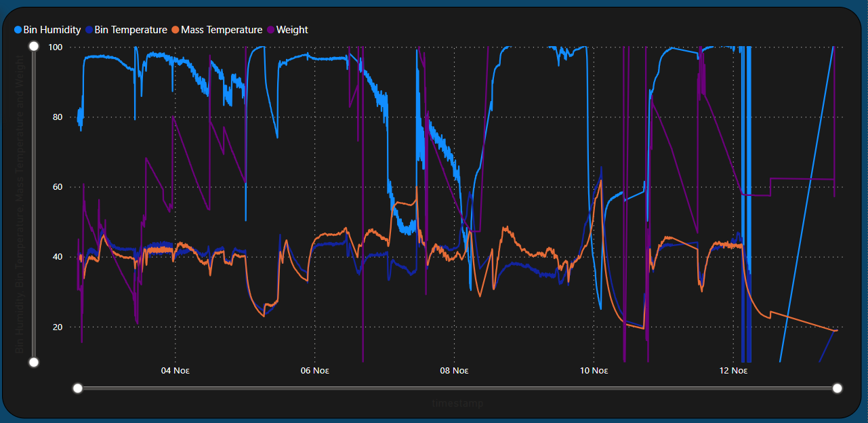868x423 pixels.
Task: Click the '12 Νοε' axis label
Action: click(733, 370)
